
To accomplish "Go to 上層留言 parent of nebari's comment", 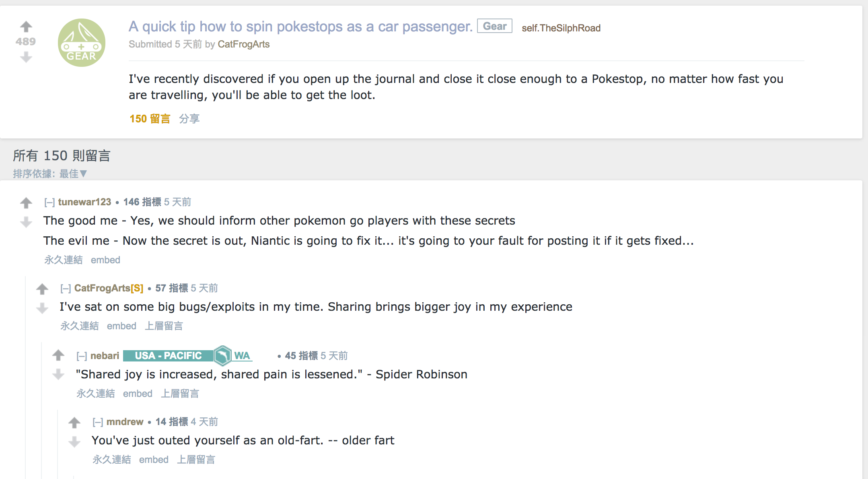I will coord(180,394).
